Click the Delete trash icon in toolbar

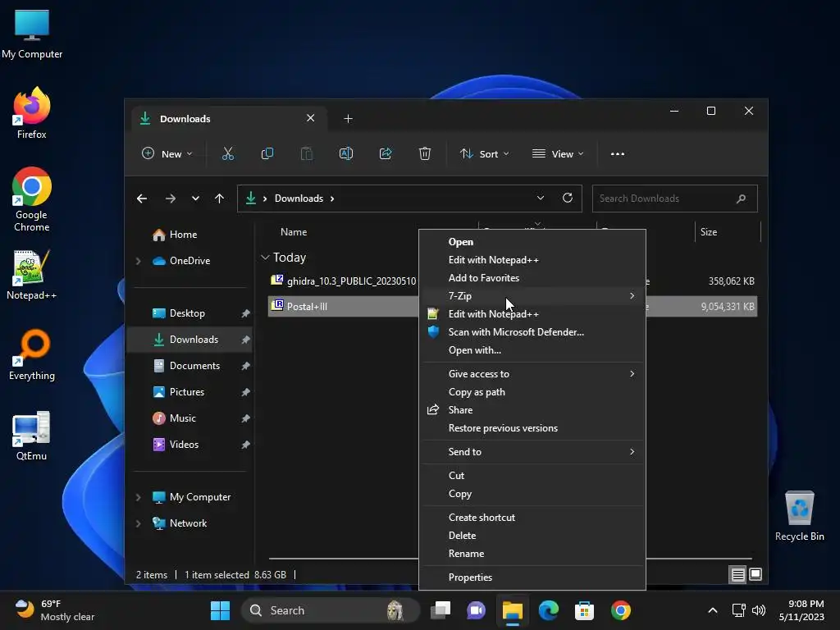pyautogui.click(x=425, y=153)
